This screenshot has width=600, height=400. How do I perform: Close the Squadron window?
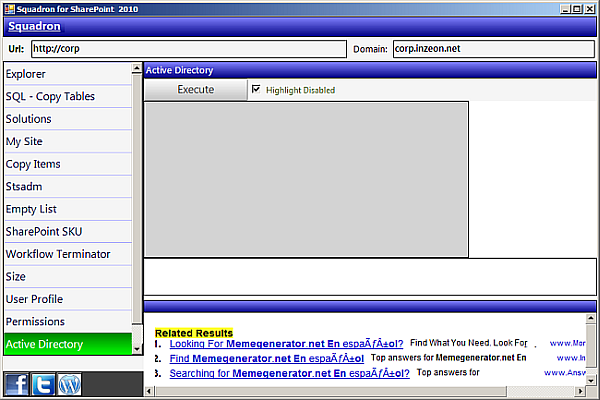589,9
